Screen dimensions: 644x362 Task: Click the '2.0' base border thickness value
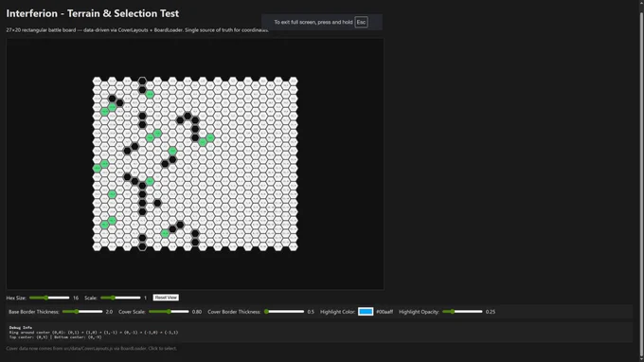(x=109, y=312)
